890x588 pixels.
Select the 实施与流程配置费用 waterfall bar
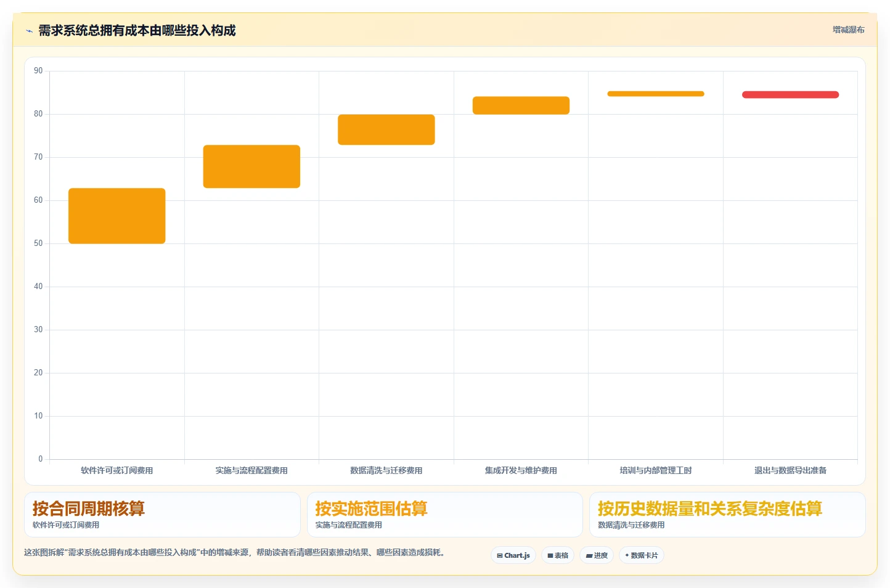tap(251, 166)
